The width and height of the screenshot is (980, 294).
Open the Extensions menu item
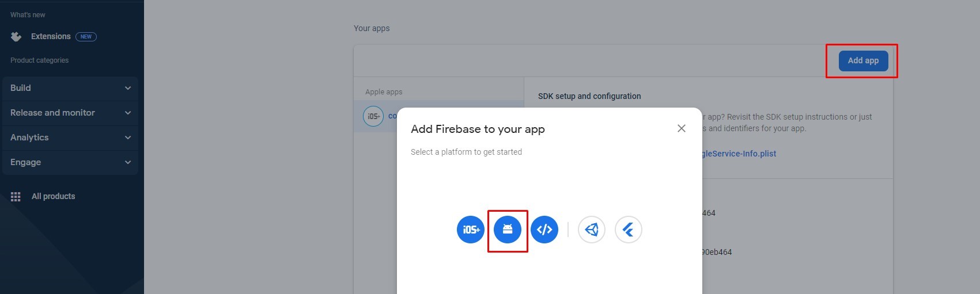(x=51, y=36)
